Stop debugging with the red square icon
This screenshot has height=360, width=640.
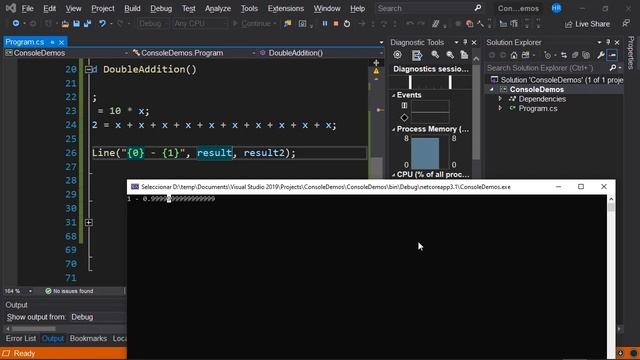336,24
